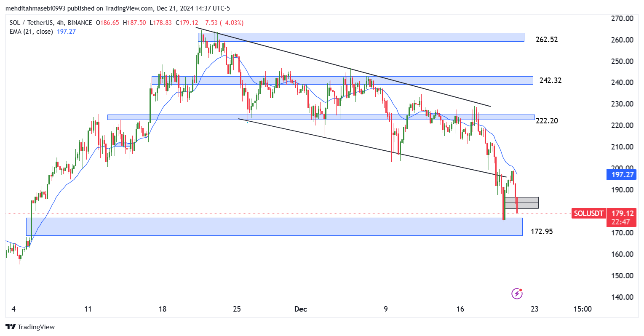Click the TradingView logo at bottom left
Screen dimensions: 644x336
tap(30, 327)
